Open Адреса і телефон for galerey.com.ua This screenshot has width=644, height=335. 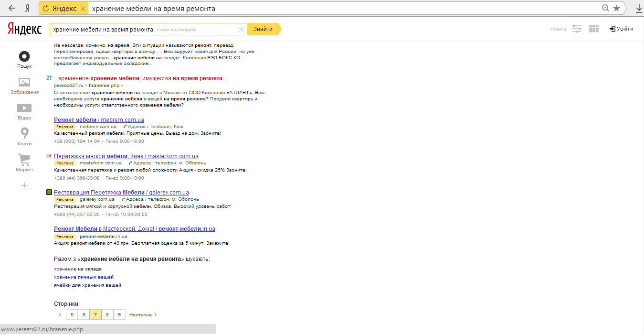[x=160, y=199]
